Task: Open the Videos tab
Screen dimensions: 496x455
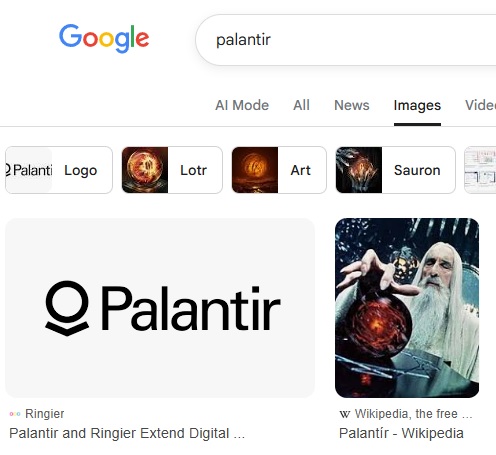Action: (480, 105)
